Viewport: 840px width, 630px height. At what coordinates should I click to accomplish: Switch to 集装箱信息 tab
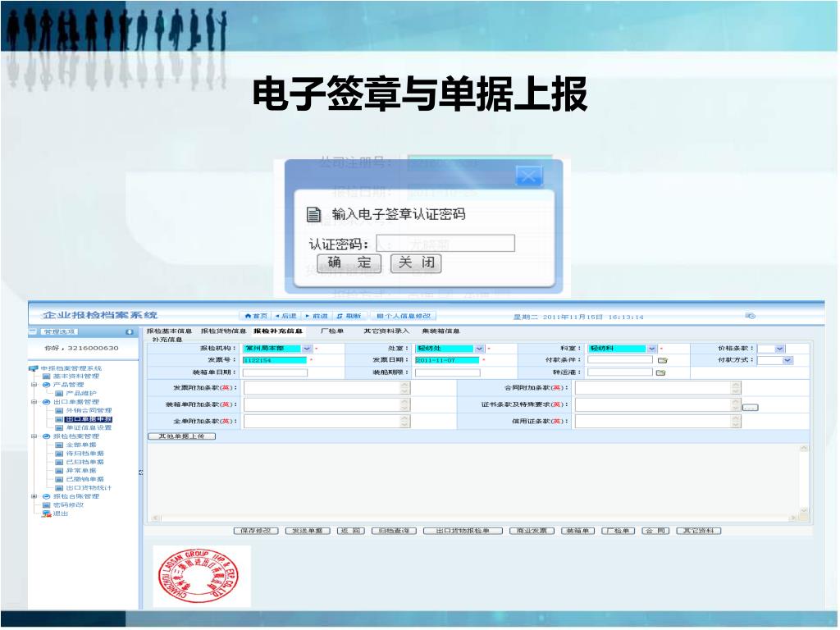(441, 331)
